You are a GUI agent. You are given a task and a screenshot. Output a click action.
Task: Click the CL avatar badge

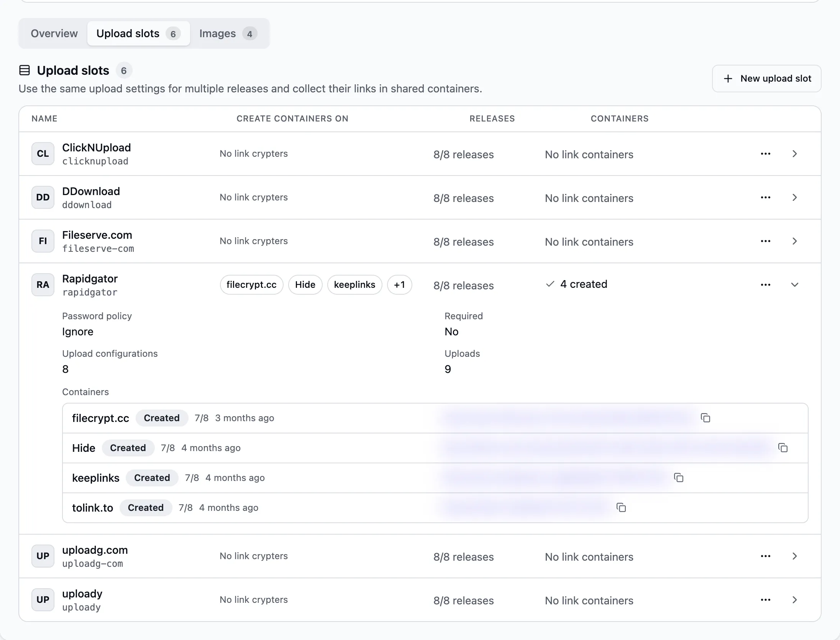[x=43, y=154]
